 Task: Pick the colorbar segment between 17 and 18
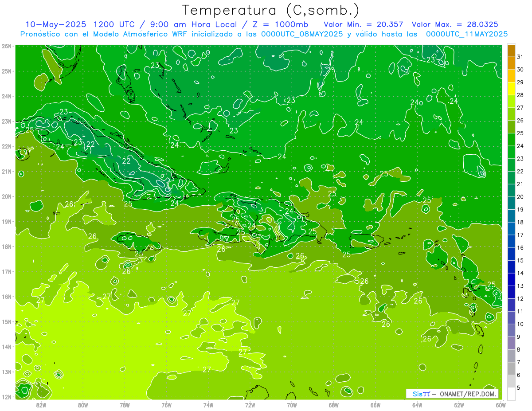tap(511, 228)
